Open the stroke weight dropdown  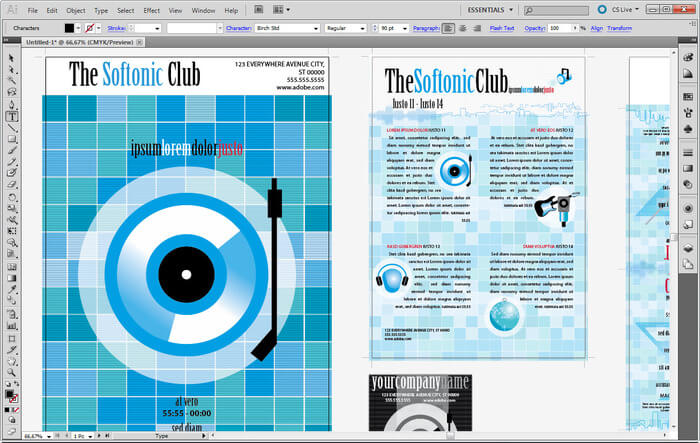(x=157, y=28)
